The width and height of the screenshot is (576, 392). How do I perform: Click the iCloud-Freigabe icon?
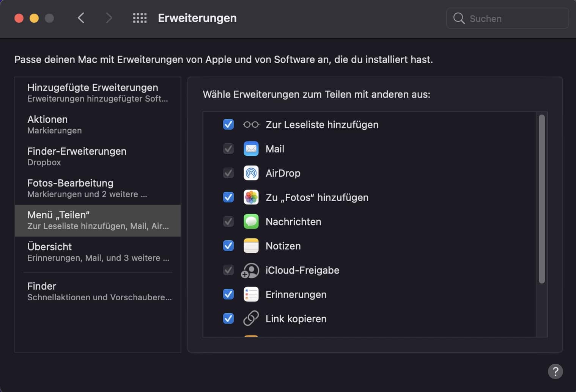250,271
